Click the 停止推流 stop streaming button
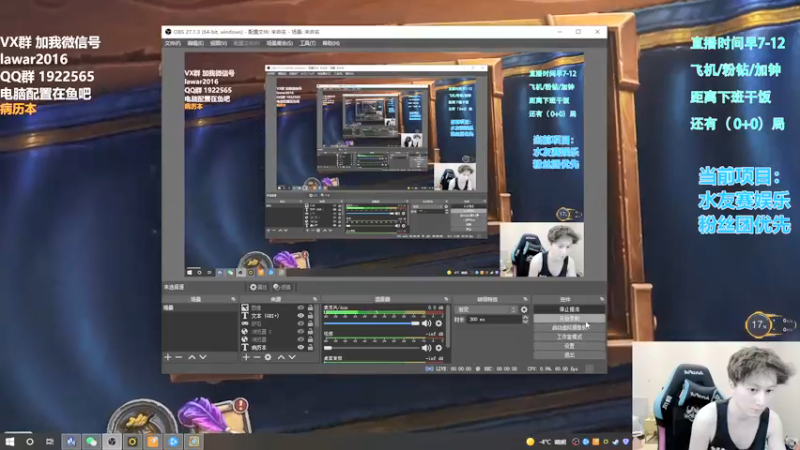The image size is (800, 450). pyautogui.click(x=569, y=309)
